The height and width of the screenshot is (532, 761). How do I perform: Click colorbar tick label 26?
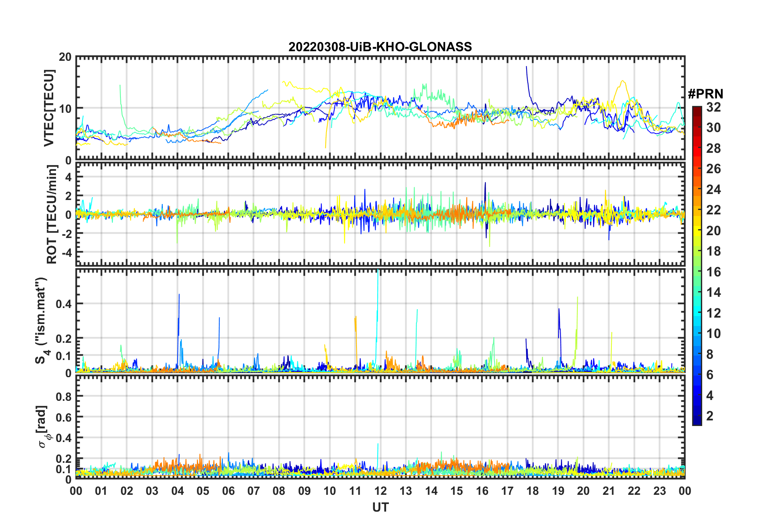pyautogui.click(x=713, y=169)
